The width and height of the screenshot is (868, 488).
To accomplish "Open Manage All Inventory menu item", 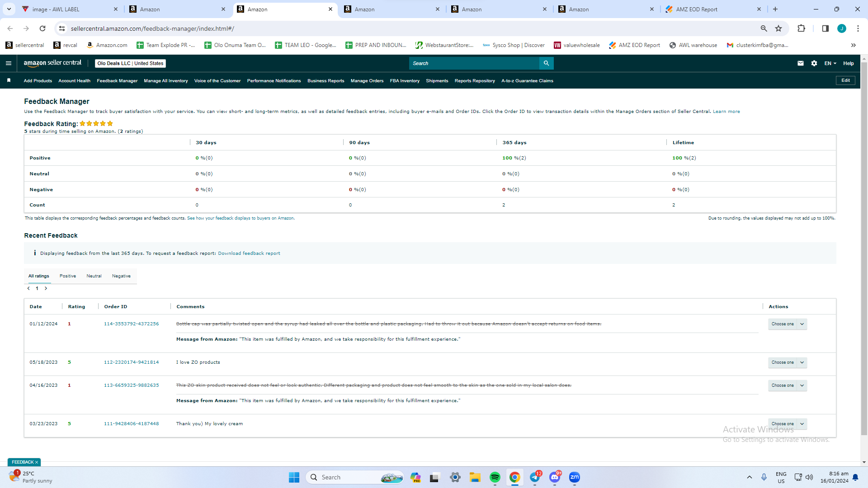I will tap(166, 81).
